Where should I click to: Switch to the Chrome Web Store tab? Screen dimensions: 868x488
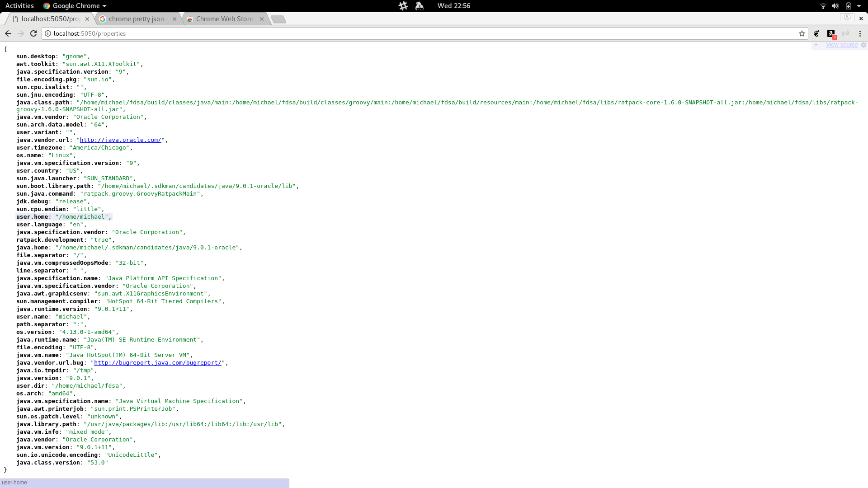224,19
